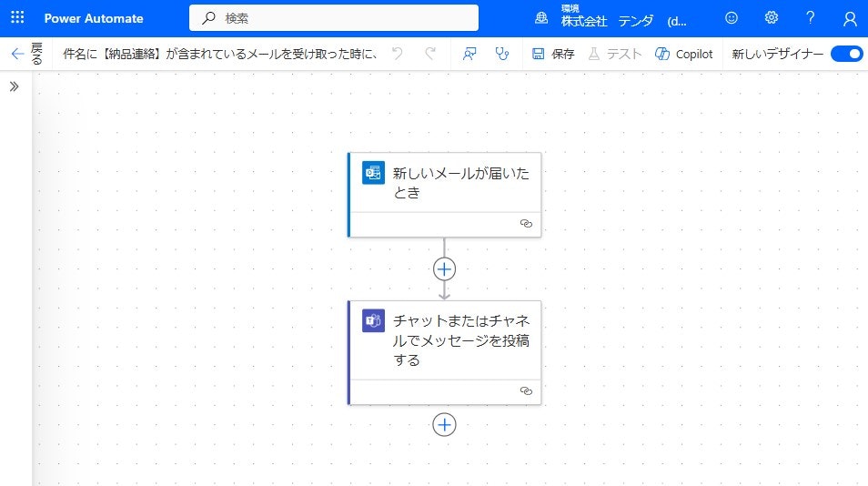Screen dimensions: 868x486
Task: Select the チャットまたはチャネルでメッセージを投稿する action card
Action: pos(445,352)
